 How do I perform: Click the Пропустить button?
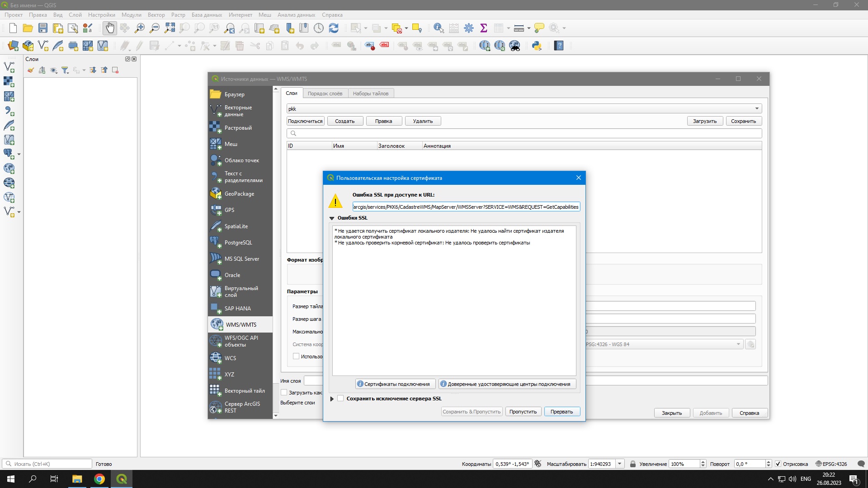[523, 412]
